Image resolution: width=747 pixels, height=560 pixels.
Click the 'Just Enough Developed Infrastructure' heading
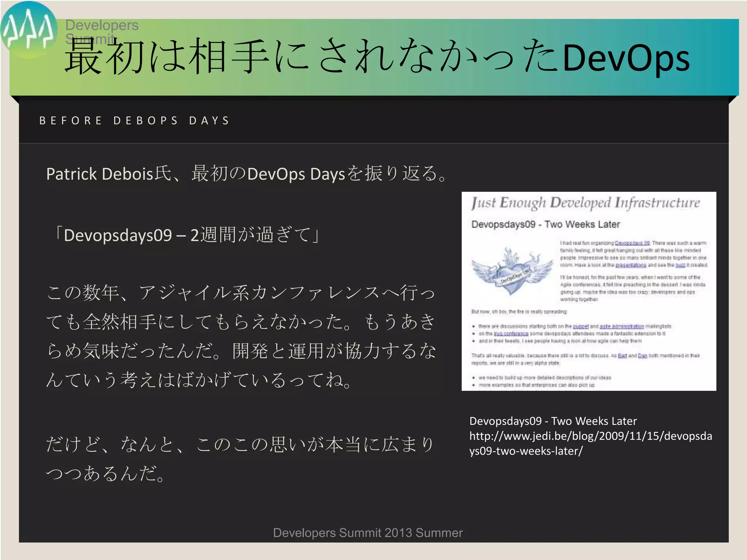[x=585, y=203]
